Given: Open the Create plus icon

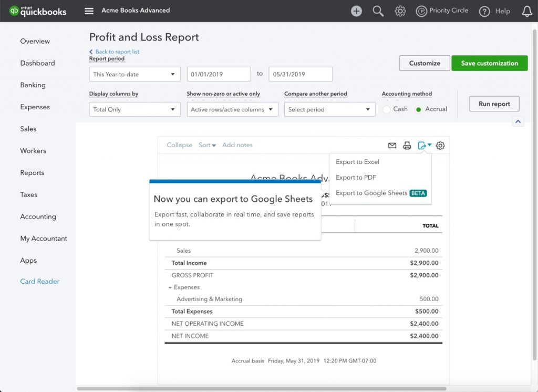Looking at the screenshot, I should click(356, 11).
